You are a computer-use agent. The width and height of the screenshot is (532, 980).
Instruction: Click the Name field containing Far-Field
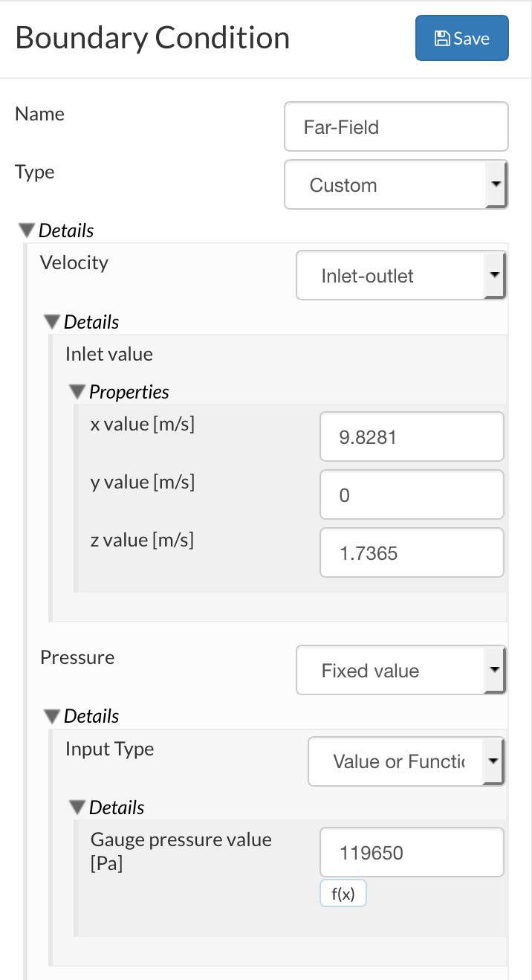396,127
